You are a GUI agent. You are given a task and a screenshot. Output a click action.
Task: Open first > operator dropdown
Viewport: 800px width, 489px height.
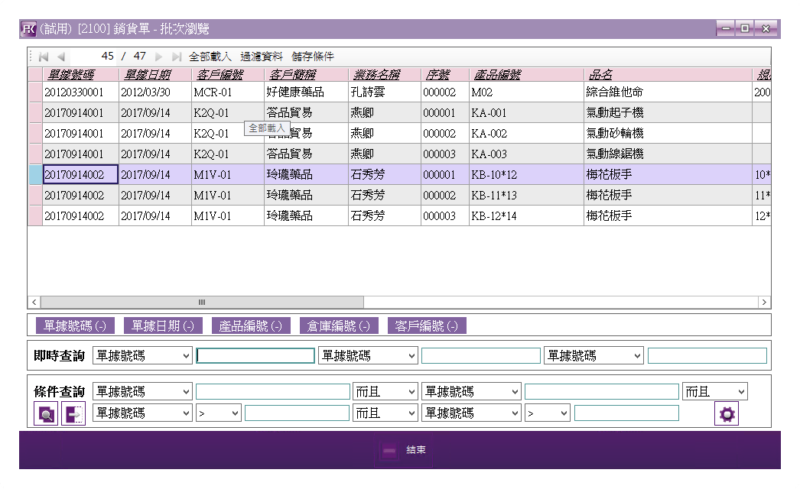point(218,413)
